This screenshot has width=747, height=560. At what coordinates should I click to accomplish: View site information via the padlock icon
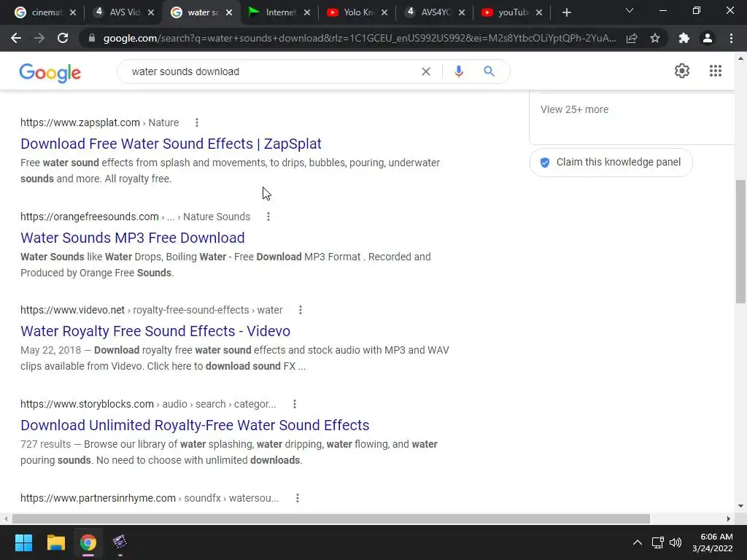click(x=92, y=38)
